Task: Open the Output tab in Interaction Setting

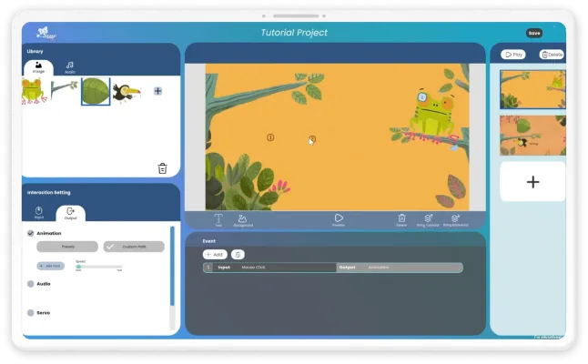Action: click(70, 213)
